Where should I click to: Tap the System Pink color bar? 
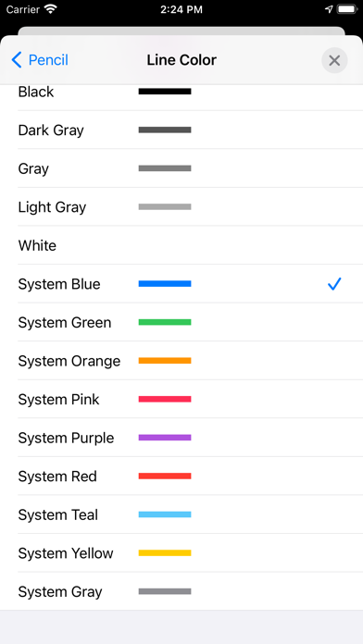click(165, 399)
